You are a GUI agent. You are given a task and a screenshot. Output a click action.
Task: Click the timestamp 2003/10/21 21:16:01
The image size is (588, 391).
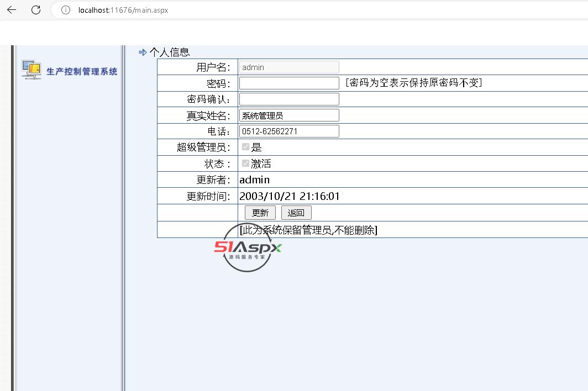[x=290, y=196]
